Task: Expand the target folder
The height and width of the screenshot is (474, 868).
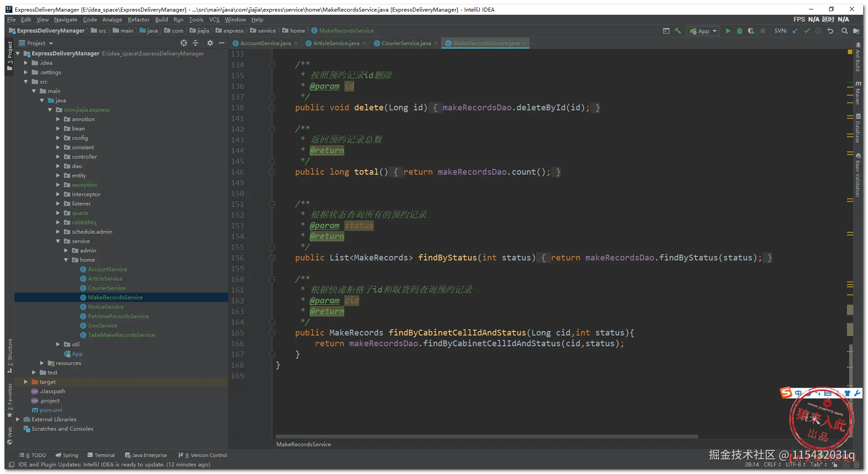Action: 26,382
